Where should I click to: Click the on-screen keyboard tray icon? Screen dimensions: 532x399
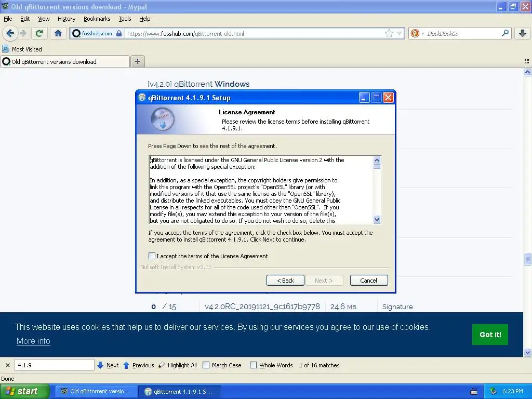pos(474,392)
